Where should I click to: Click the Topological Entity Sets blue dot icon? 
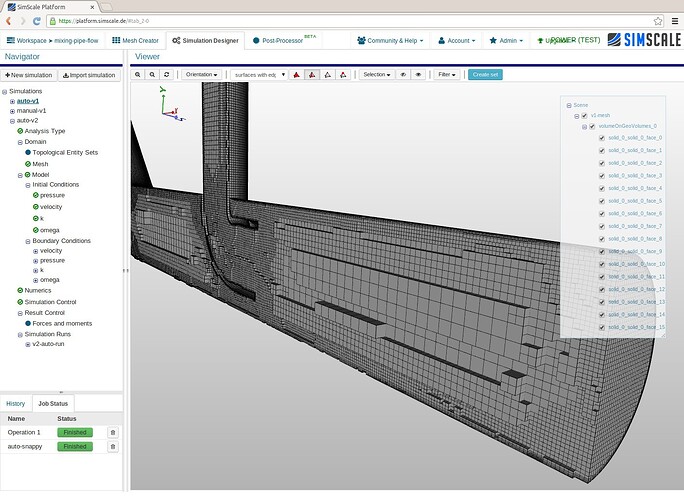point(28,152)
